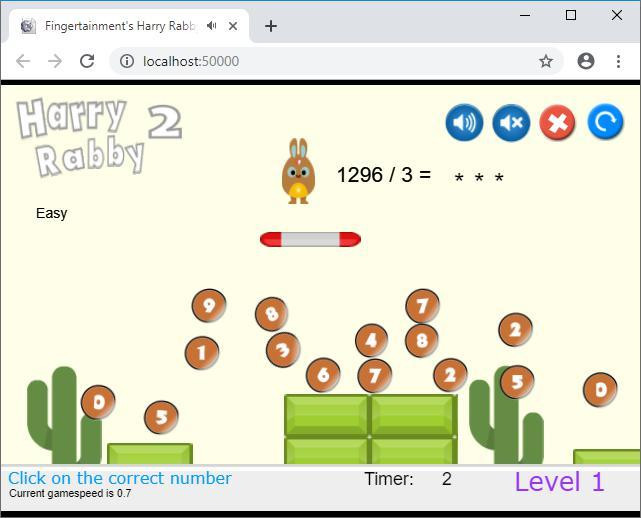This screenshot has width=641, height=518.
Task: Click the '1296 / 3 =' equation text
Action: click(x=384, y=175)
